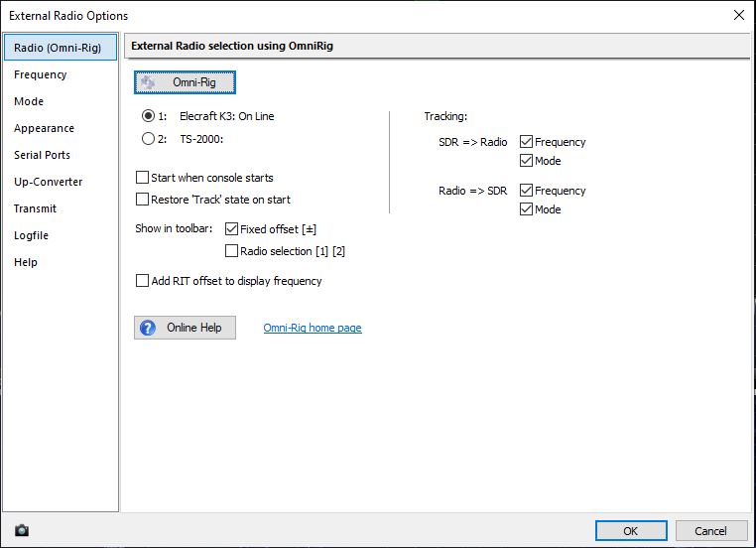
Task: Click the camera screenshot icon
Action: pos(22,531)
